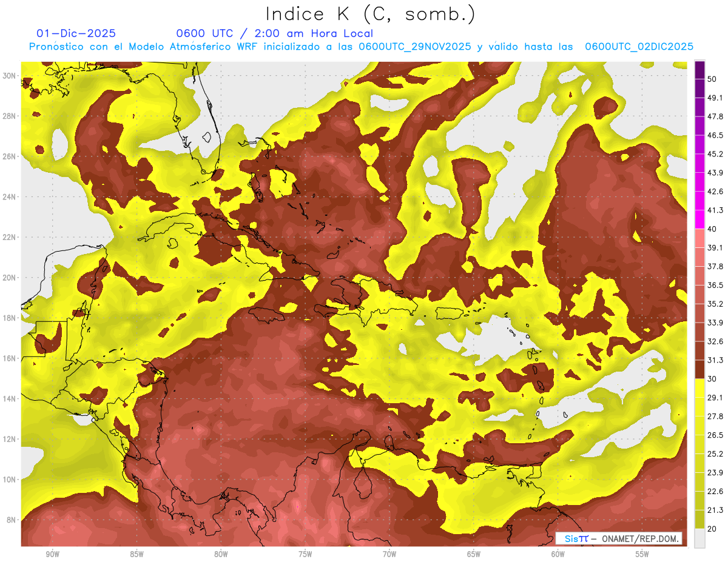Click the '12N' latitude label
The width and height of the screenshot is (728, 562).
10,439
